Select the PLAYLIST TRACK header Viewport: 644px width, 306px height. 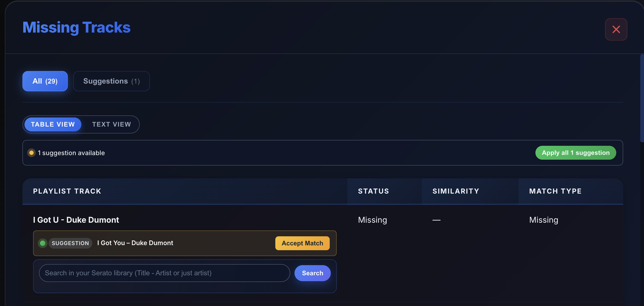pyautogui.click(x=67, y=191)
